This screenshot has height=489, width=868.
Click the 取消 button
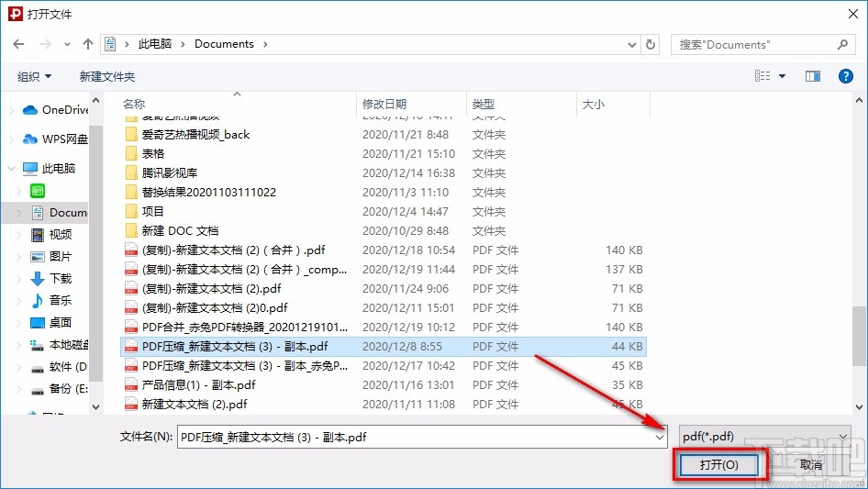pyautogui.click(x=811, y=464)
